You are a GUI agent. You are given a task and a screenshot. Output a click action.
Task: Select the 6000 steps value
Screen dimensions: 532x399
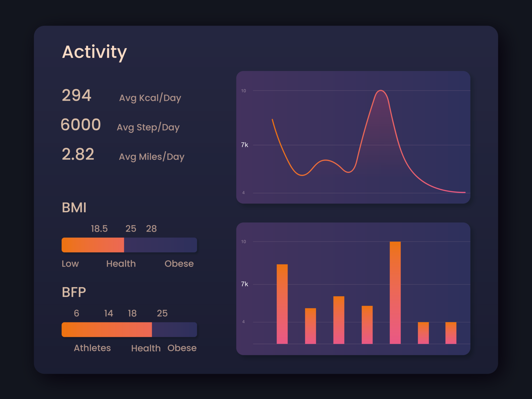80,125
